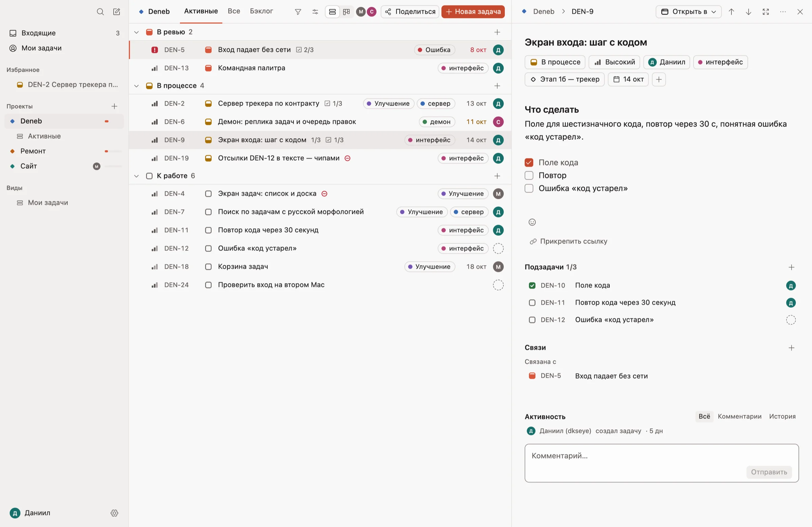Switch to board layout view icon
The image size is (812, 527).
pyautogui.click(x=346, y=12)
